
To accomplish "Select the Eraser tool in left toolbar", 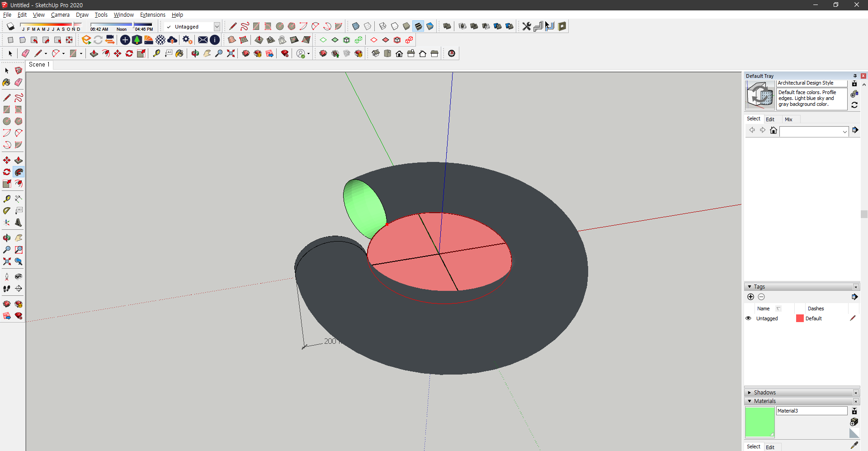I will click(x=19, y=82).
